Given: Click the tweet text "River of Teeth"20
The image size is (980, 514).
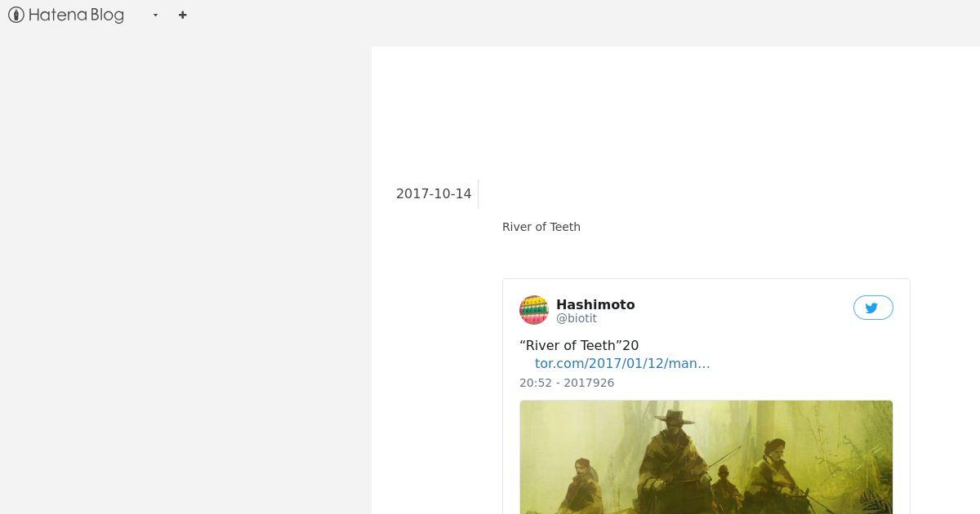Looking at the screenshot, I should (x=579, y=345).
